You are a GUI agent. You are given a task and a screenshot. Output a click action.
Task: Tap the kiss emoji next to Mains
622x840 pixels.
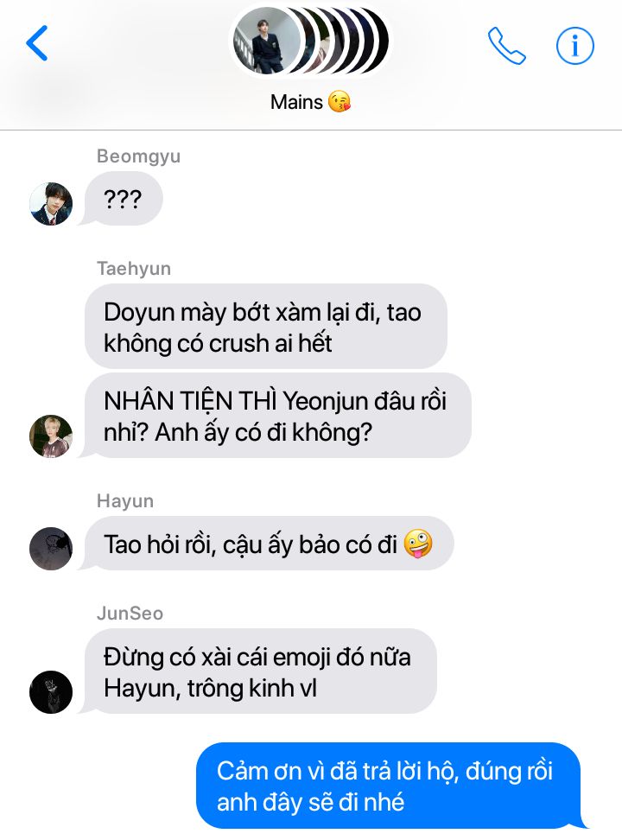[x=340, y=102]
